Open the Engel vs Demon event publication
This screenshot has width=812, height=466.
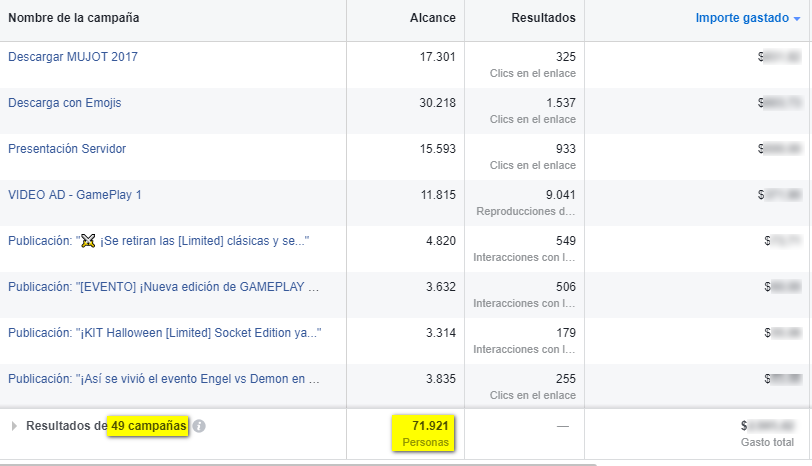pyautogui.click(x=163, y=379)
